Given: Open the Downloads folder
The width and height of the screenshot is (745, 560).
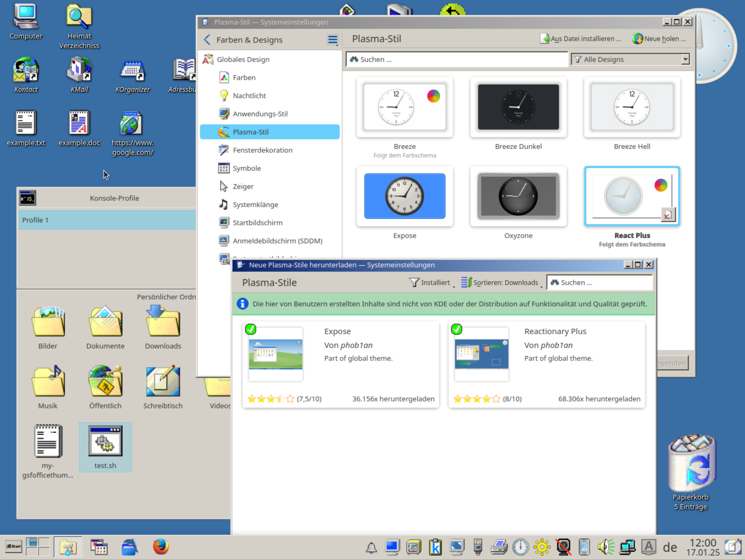Looking at the screenshot, I should pos(163,327).
